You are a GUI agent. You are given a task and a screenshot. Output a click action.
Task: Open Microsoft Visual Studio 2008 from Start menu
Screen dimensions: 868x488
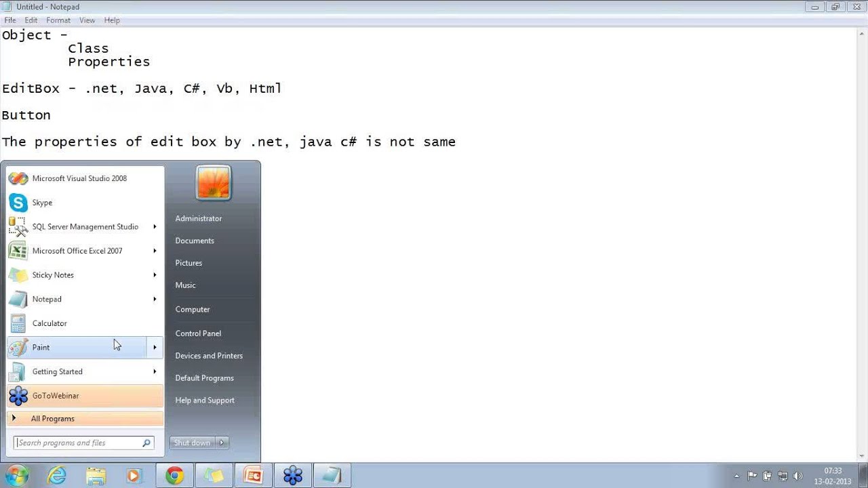pyautogui.click(x=85, y=178)
